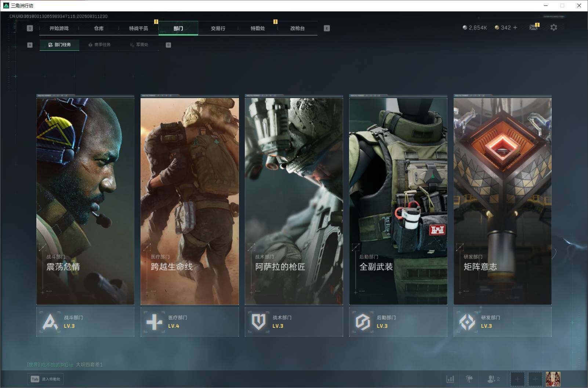This screenshot has width=588, height=388.
Task: Click empty squad slot beside friends icon
Action: point(517,379)
